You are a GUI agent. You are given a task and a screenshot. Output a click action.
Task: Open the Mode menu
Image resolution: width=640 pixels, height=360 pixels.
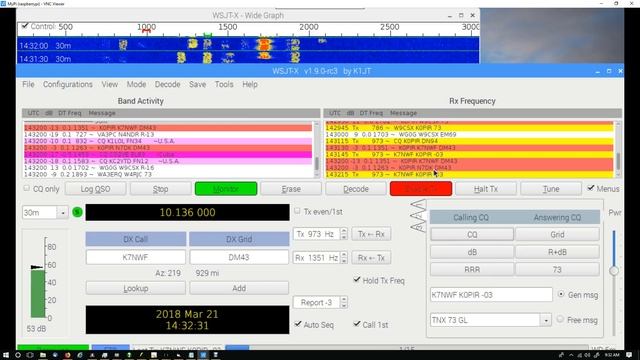point(136,84)
